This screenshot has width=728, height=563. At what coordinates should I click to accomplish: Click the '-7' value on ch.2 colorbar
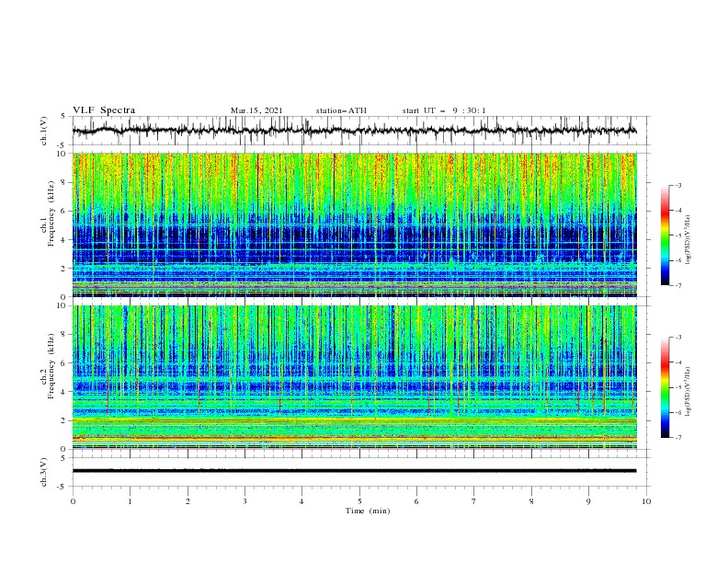[x=678, y=438]
